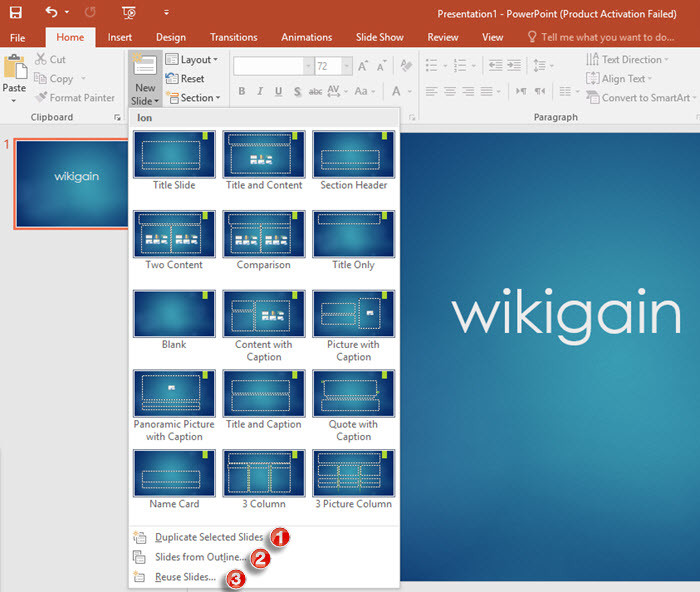Apply numbered list

coord(460,65)
